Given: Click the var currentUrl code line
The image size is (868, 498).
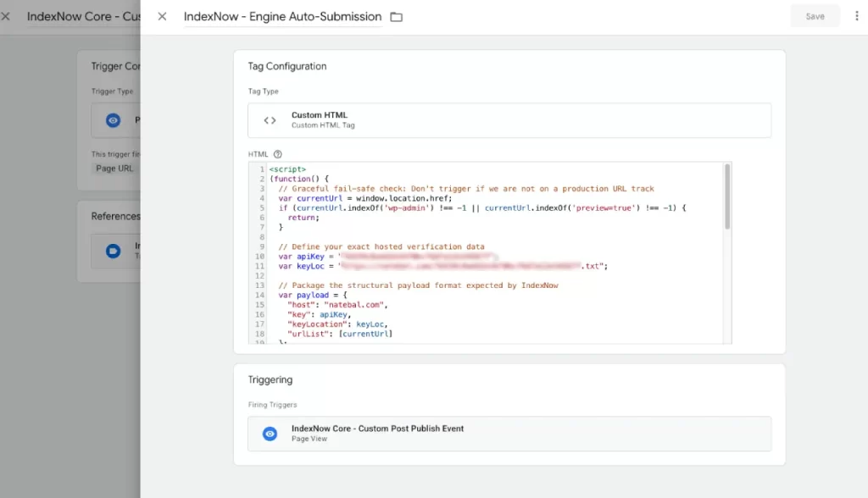Looking at the screenshot, I should pos(364,198).
